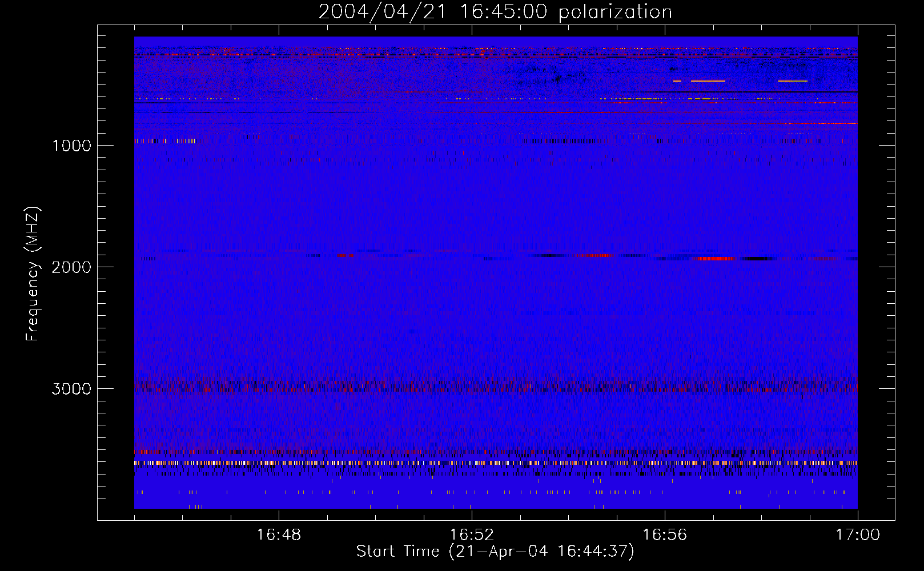The height and width of the screenshot is (571, 924).
Task: Click the bright red burst near 2000 MHz
Action: (x=716, y=259)
